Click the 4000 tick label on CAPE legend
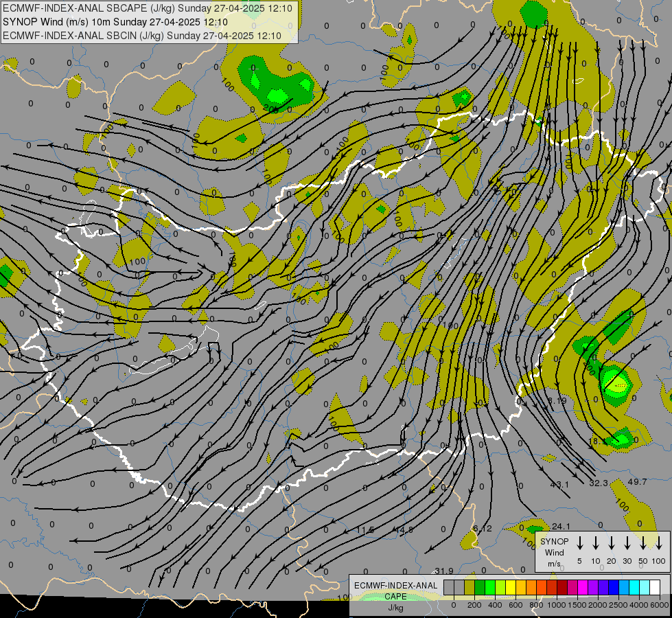Screen dimensions: 672x618 [x=639, y=605]
